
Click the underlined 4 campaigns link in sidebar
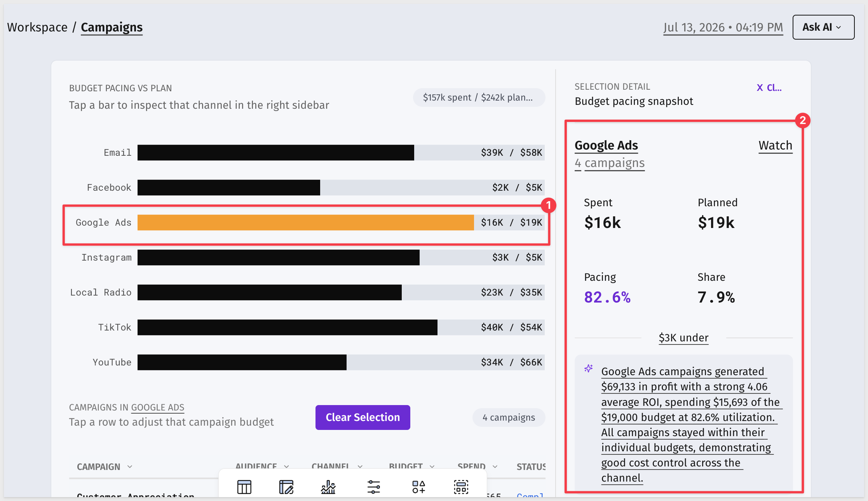click(x=610, y=163)
